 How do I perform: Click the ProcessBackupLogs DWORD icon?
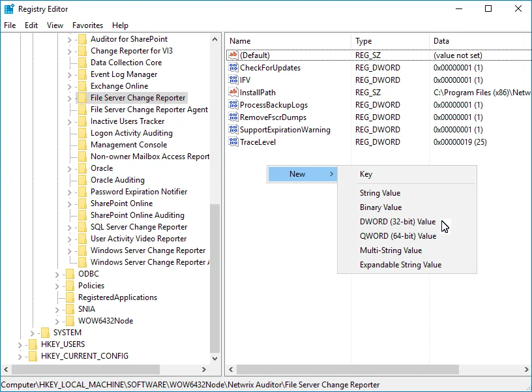click(233, 104)
